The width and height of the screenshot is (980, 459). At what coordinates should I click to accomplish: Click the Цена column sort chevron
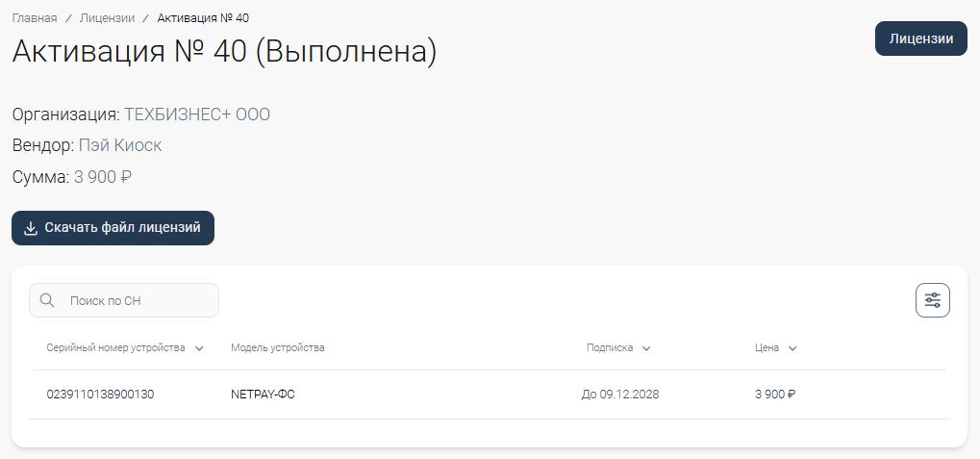(792, 348)
